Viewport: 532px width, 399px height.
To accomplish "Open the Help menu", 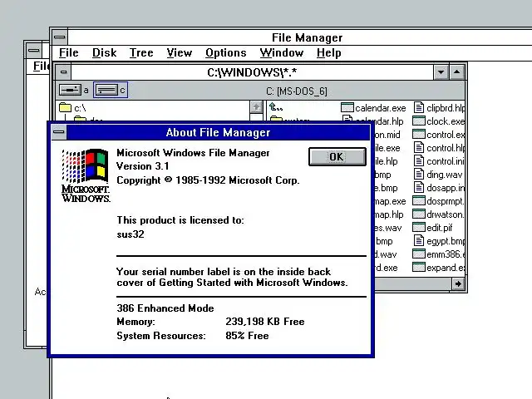I will click(x=329, y=53).
